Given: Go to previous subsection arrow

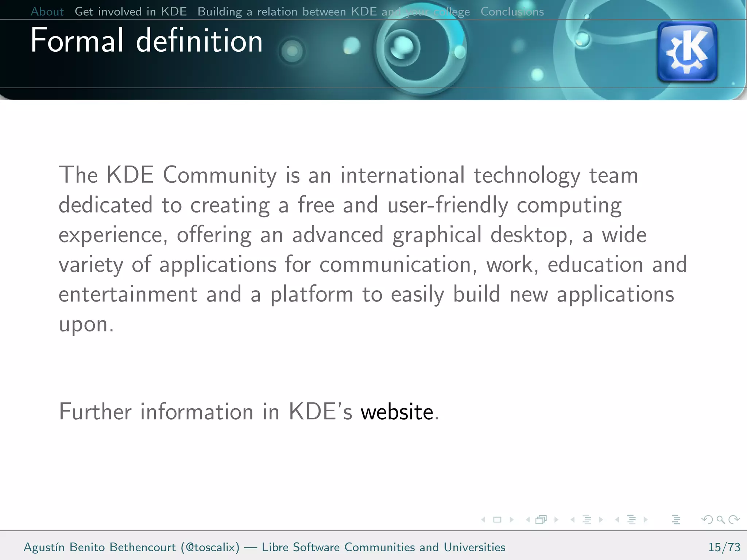Looking at the screenshot, I should click(x=573, y=520).
